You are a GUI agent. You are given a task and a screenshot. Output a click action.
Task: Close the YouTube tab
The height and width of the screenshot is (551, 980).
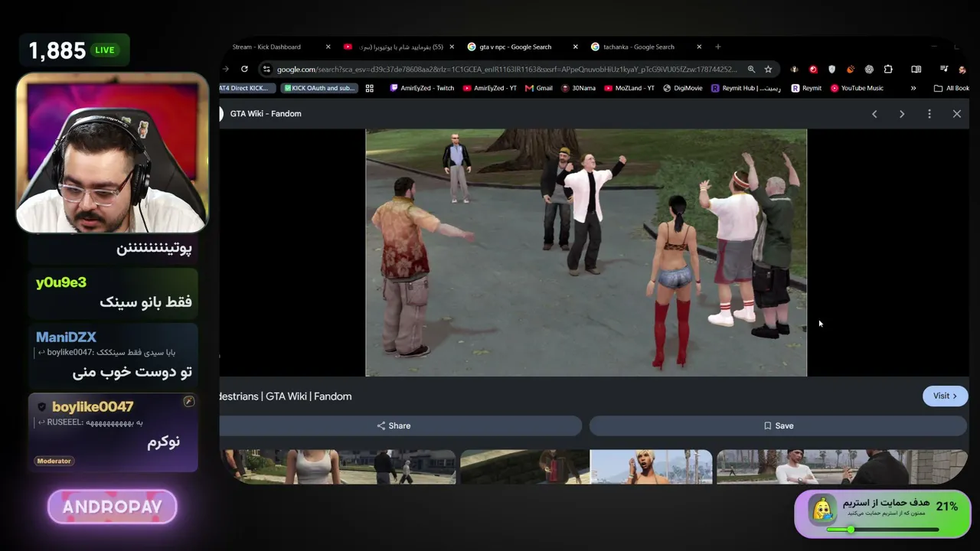[452, 47]
